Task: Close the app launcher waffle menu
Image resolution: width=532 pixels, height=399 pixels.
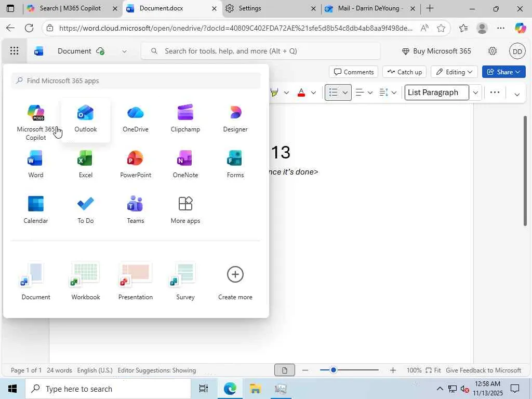Action: [14, 51]
